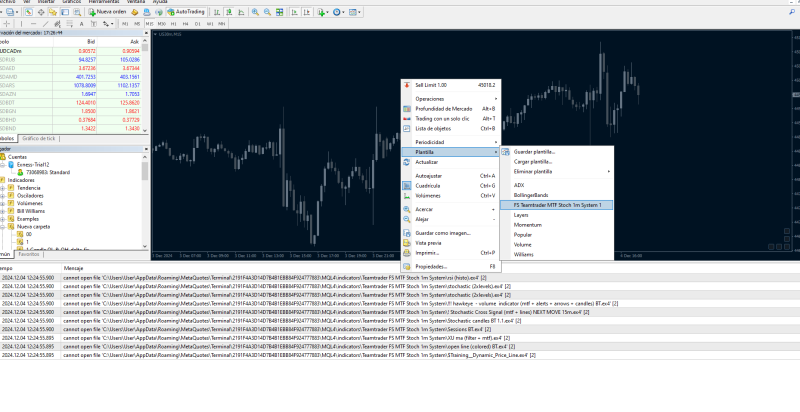Choose Guardar como imagen in context menu

pyautogui.click(x=445, y=232)
